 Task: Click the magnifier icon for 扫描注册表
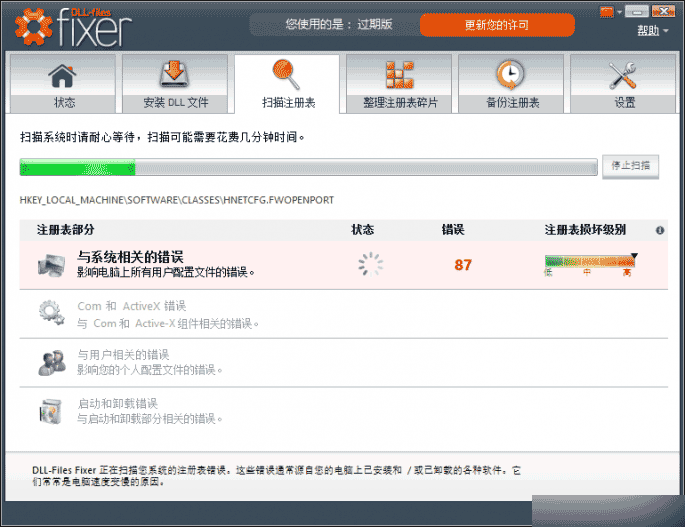click(x=287, y=74)
